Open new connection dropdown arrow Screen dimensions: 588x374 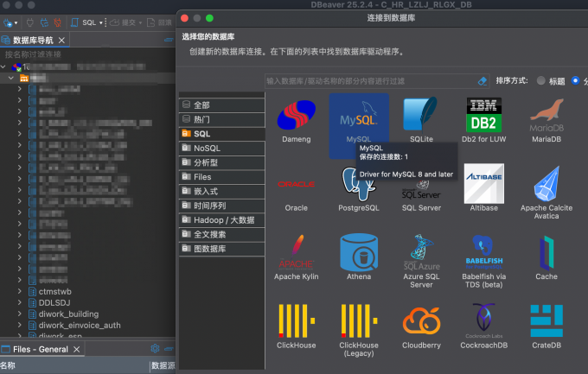[16, 22]
